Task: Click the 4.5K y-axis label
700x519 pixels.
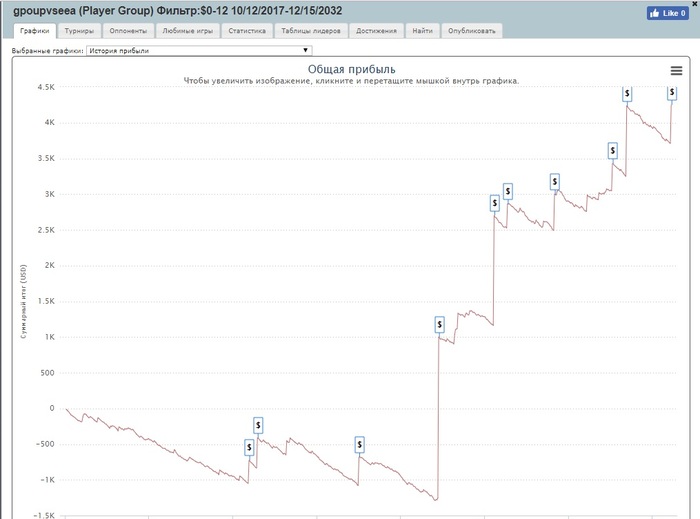Action: click(x=46, y=87)
